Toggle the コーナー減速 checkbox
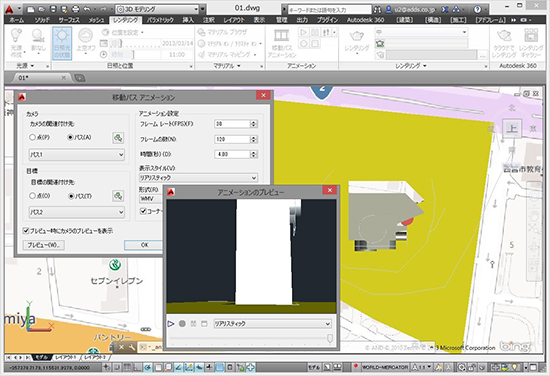The height and width of the screenshot is (376, 550). click(x=143, y=211)
